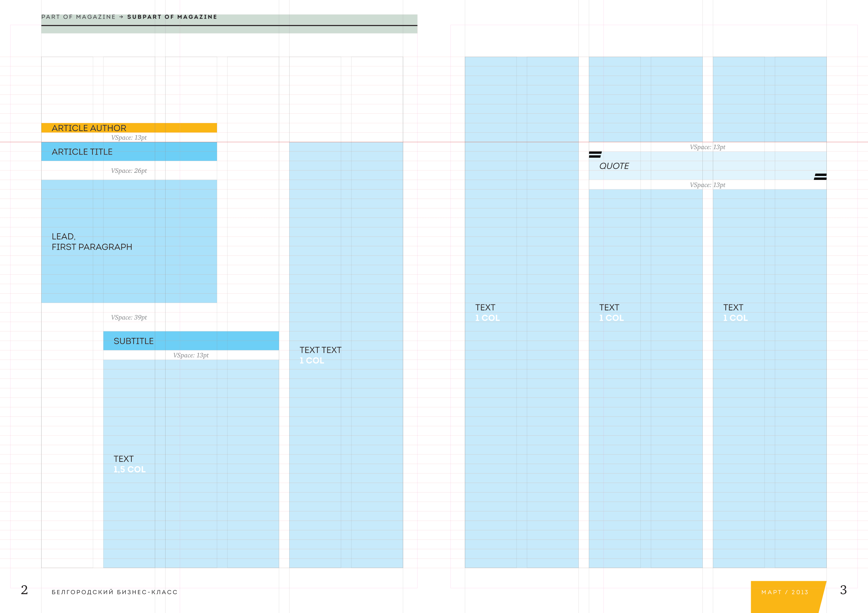The width and height of the screenshot is (868, 613).
Task: Click page number 3
Action: (x=844, y=590)
